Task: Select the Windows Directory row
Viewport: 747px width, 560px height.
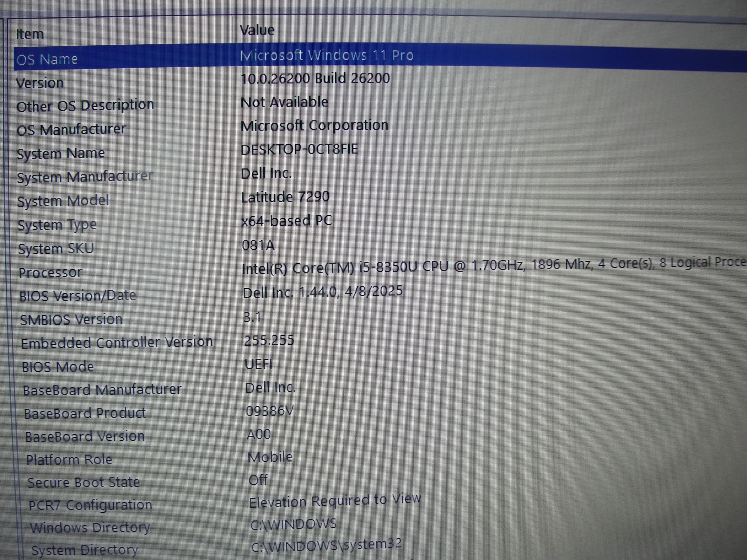Action: [90, 528]
